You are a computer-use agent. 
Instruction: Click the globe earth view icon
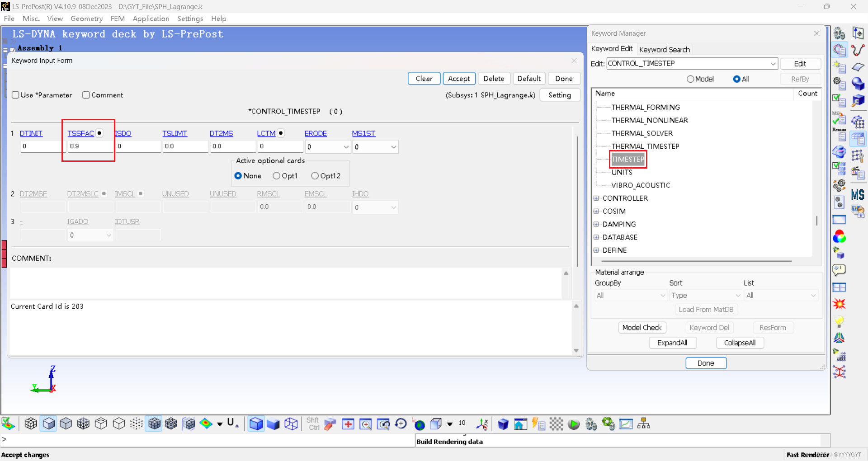point(419,424)
